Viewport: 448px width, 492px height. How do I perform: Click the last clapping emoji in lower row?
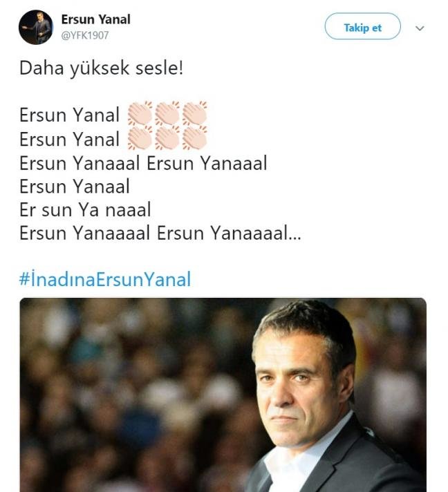coord(195,138)
